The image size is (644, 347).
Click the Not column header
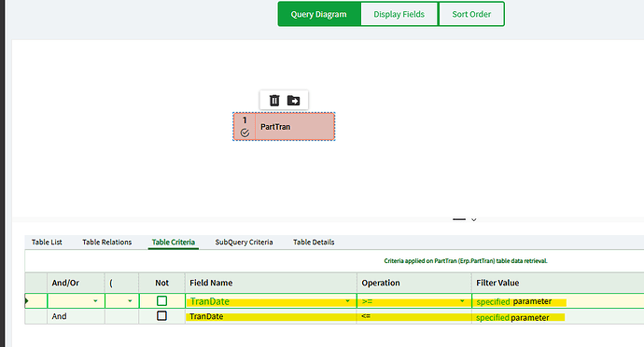point(161,283)
